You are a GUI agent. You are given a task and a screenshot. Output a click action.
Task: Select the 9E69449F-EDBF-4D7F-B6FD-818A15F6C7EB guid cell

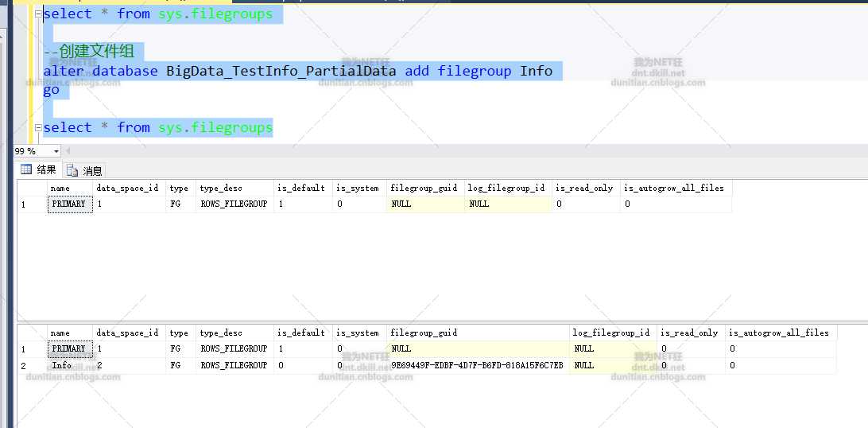pyautogui.click(x=478, y=365)
